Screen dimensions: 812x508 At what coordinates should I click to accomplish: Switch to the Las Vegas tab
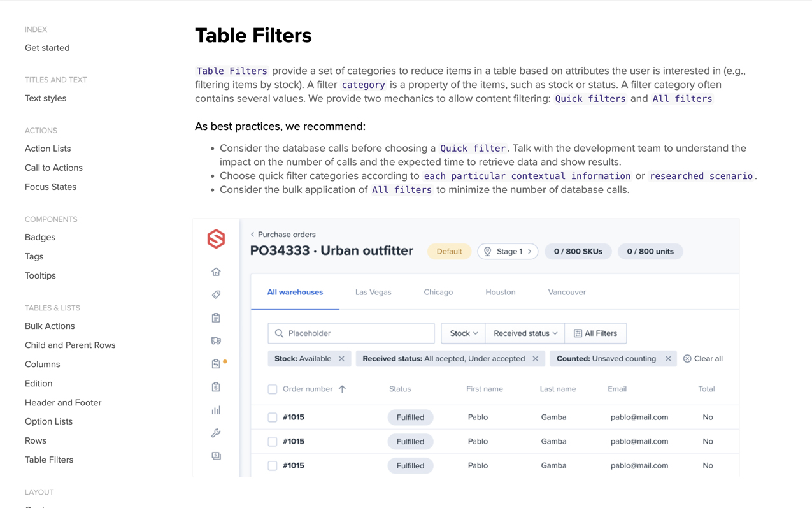pos(373,293)
